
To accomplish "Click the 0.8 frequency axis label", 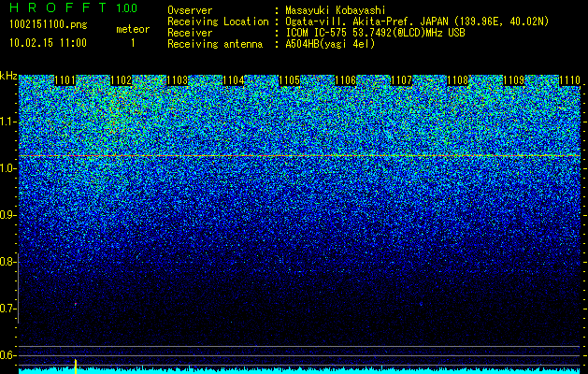I will pyautogui.click(x=7, y=262).
